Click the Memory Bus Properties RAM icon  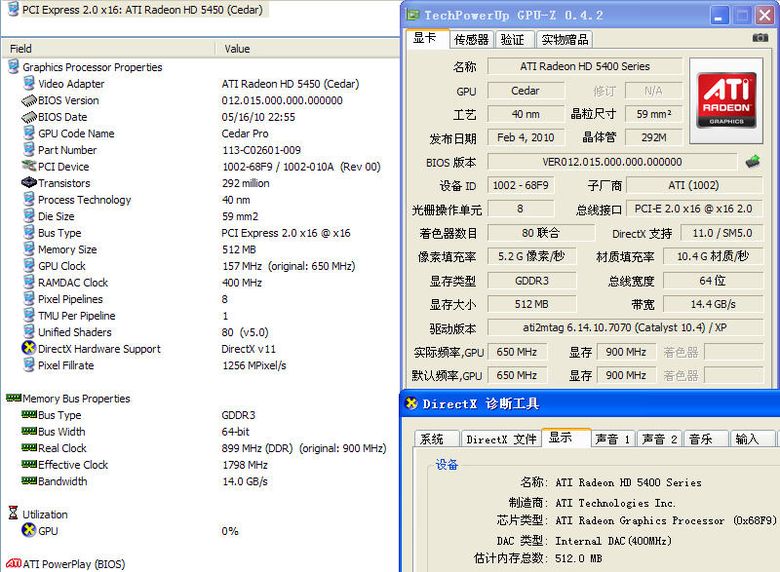click(x=13, y=397)
